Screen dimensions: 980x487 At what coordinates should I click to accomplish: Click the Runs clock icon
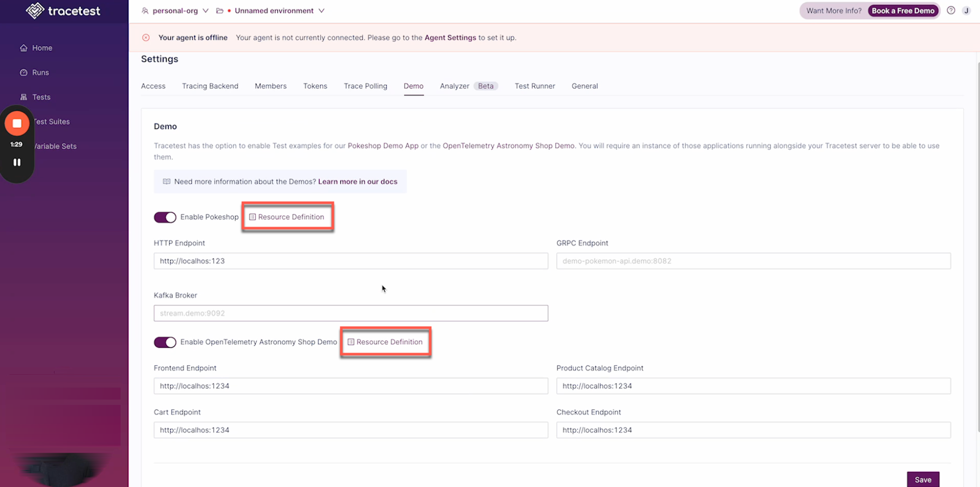coord(23,73)
